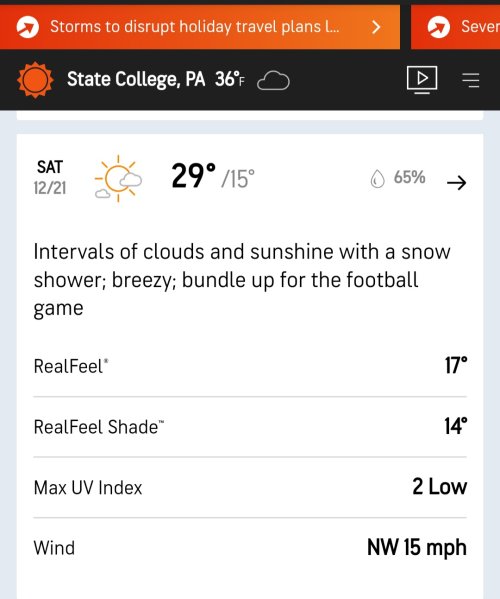Open the second 'Sever' alert banner icon
500x599 pixels.
pos(439,27)
